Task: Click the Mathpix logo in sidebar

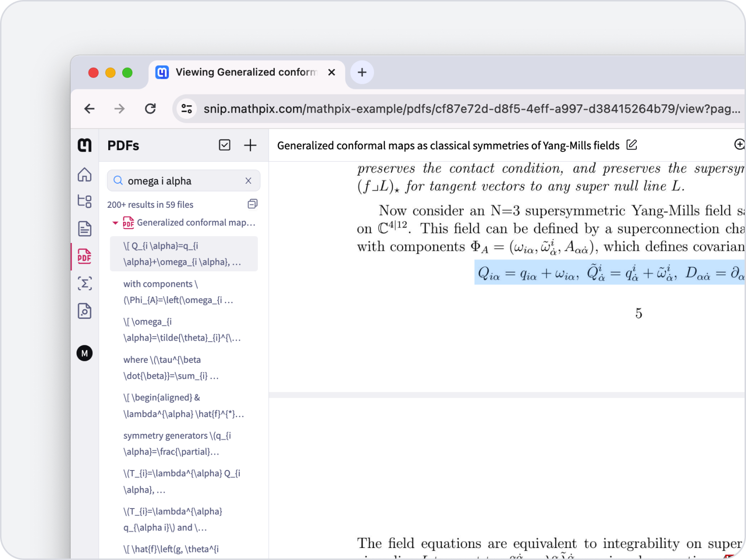Action: tap(85, 145)
